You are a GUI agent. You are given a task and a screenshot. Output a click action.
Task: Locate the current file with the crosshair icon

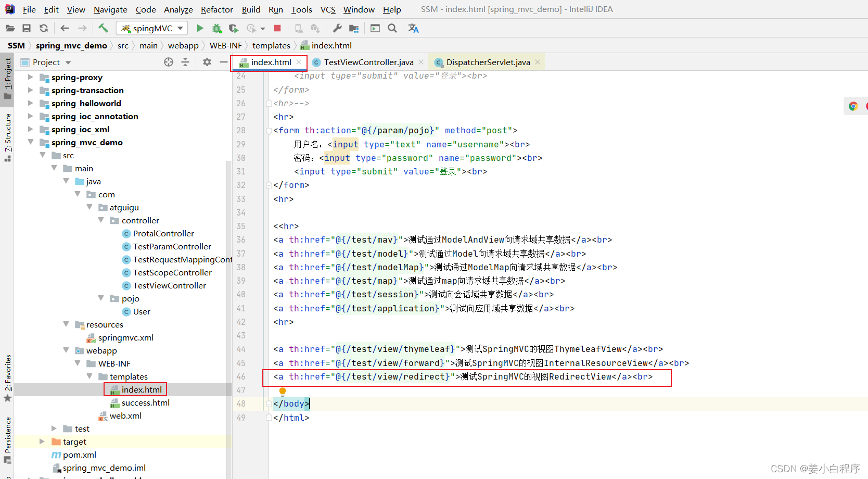click(x=169, y=62)
